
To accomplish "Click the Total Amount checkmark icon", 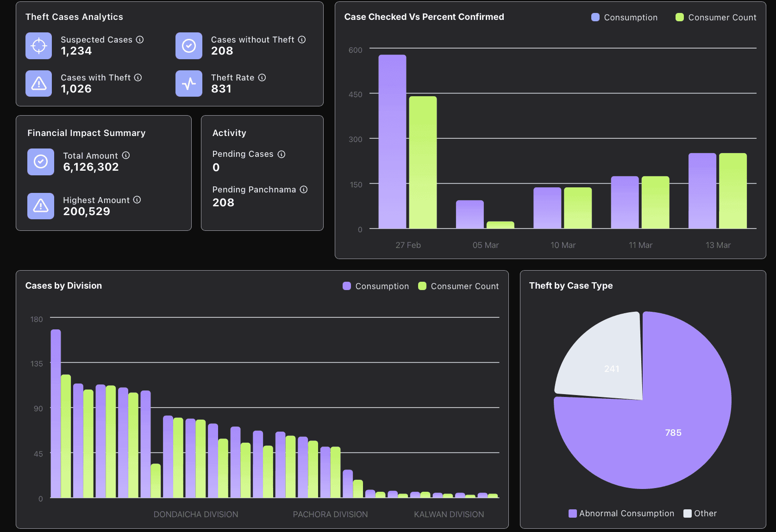I will (x=41, y=162).
